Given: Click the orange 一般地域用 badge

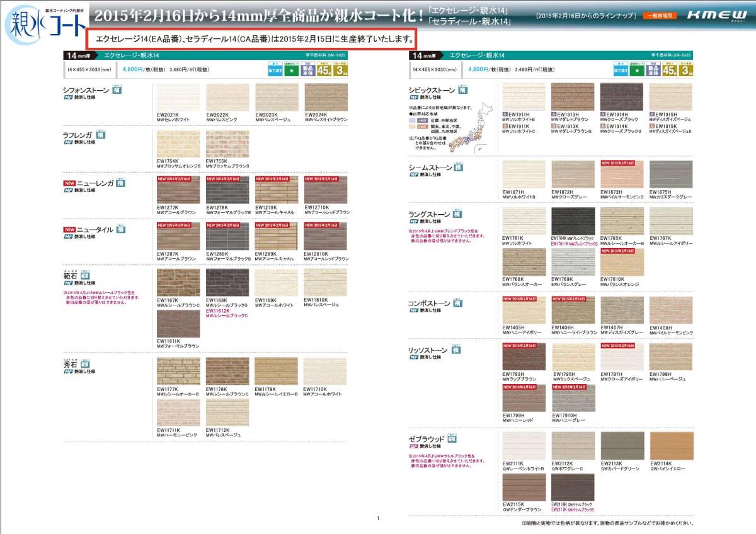Looking at the screenshot, I should click(658, 15).
